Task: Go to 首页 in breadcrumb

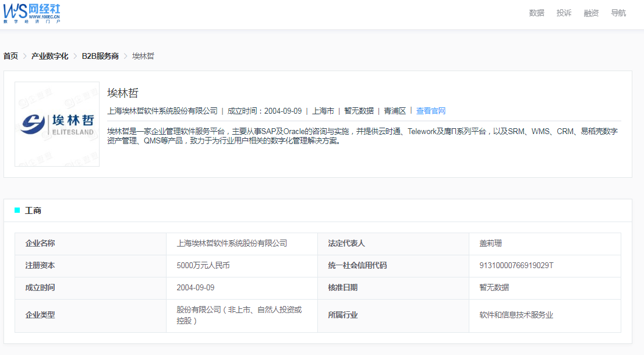Action: coord(10,56)
